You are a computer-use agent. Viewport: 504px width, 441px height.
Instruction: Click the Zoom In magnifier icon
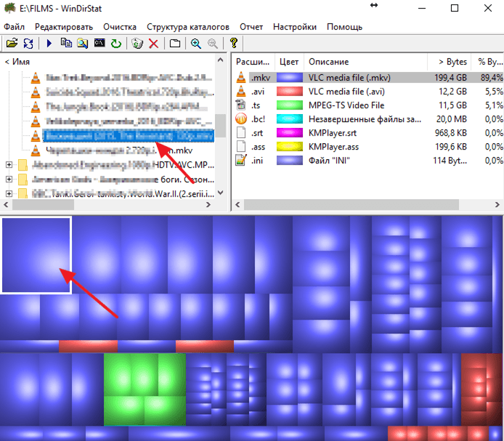tap(195, 44)
